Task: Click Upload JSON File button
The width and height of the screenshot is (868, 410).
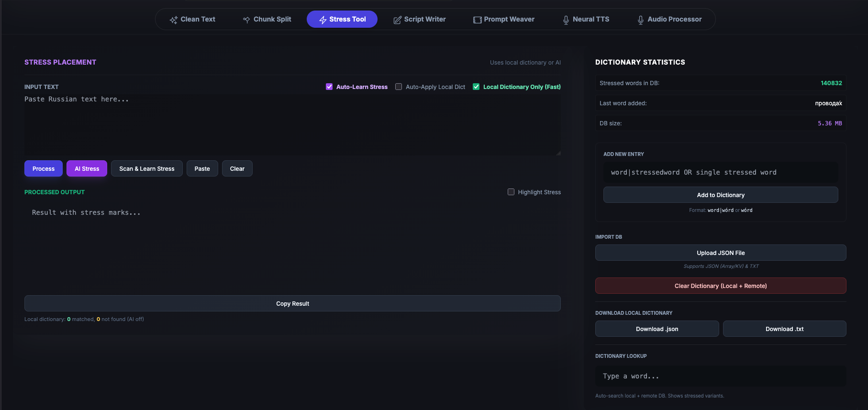Action: coord(721,253)
